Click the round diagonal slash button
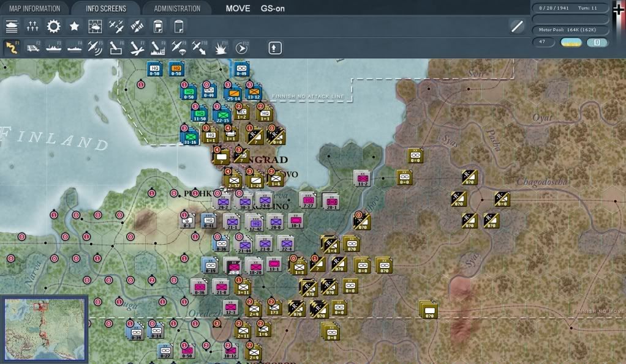Screen dimensions: 626x364 tap(518, 26)
